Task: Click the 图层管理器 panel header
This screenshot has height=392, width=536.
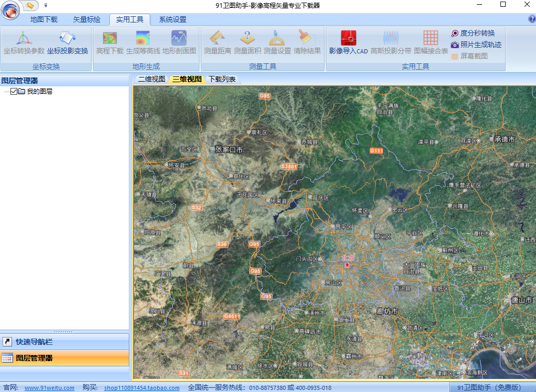Action: point(64,81)
